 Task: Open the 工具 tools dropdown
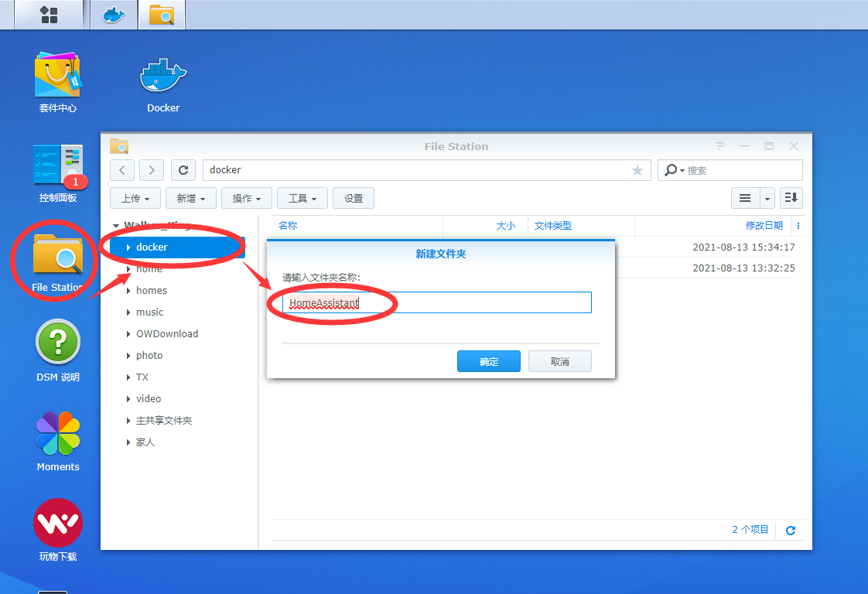click(x=302, y=199)
